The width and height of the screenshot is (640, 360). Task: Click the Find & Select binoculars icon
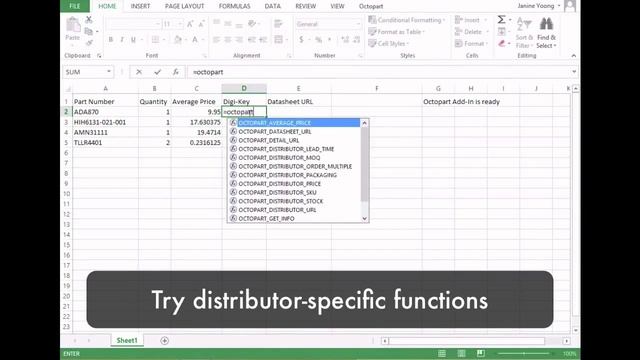click(x=546, y=32)
